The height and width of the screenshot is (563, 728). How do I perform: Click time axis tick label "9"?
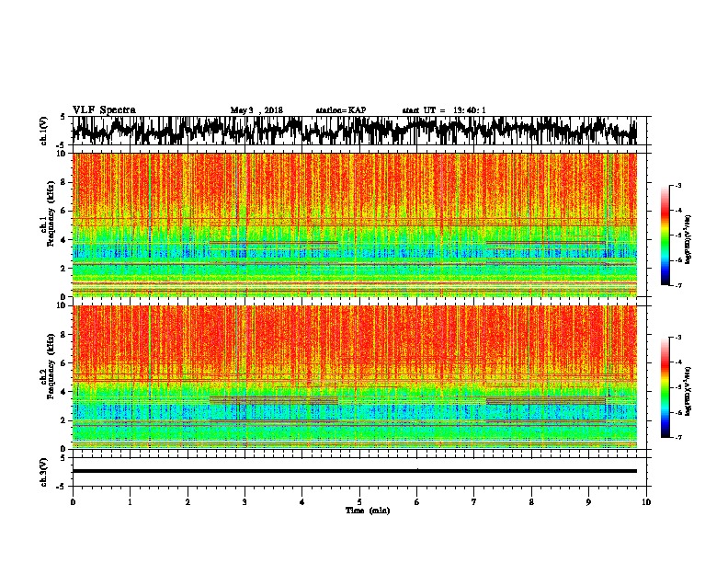point(588,502)
